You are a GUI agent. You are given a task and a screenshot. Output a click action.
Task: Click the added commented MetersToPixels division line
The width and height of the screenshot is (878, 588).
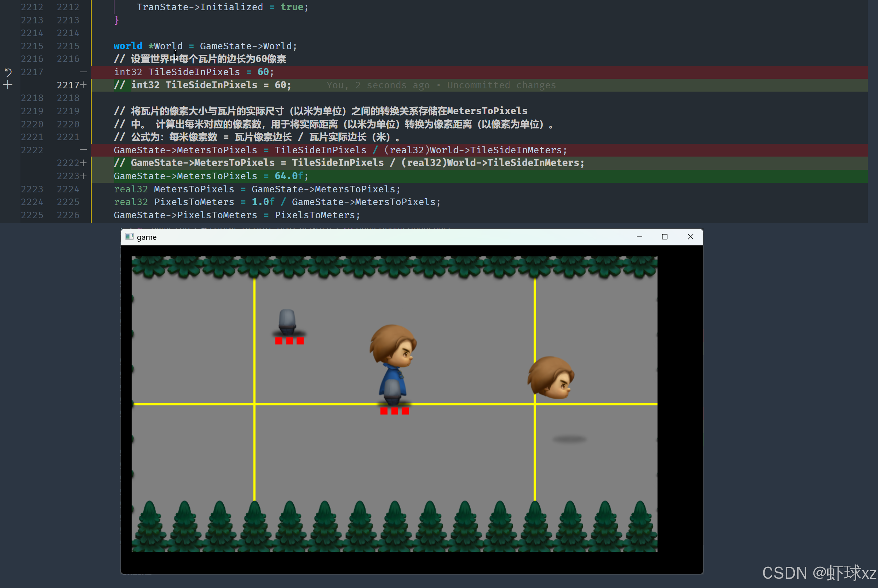pyautogui.click(x=349, y=163)
